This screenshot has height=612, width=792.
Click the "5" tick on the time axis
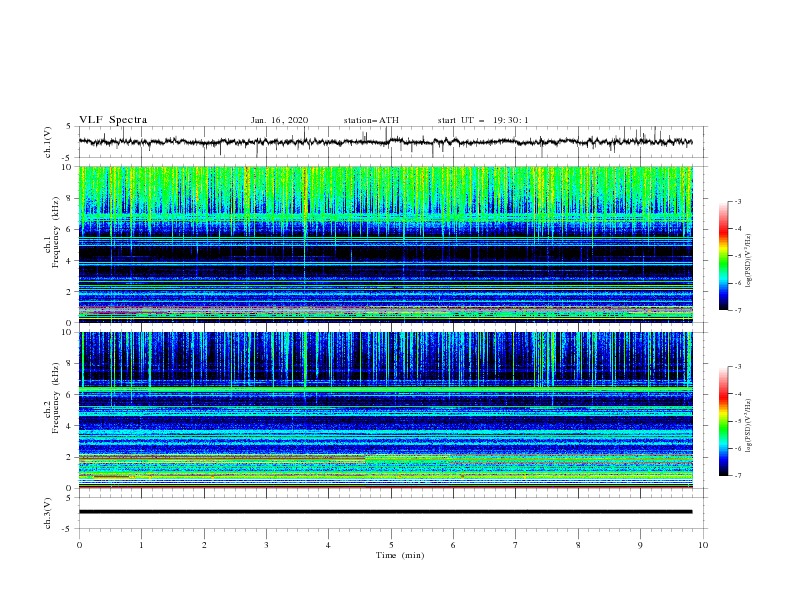click(x=391, y=545)
